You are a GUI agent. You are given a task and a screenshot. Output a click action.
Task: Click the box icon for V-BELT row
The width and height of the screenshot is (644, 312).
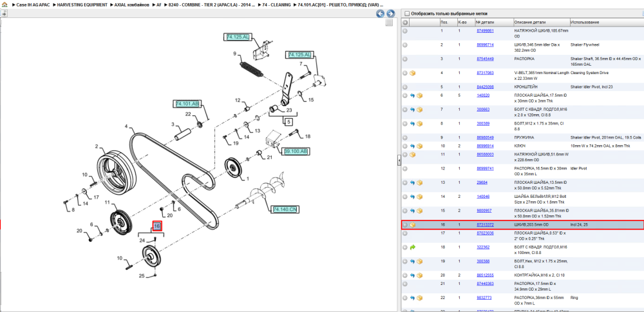coord(413,73)
